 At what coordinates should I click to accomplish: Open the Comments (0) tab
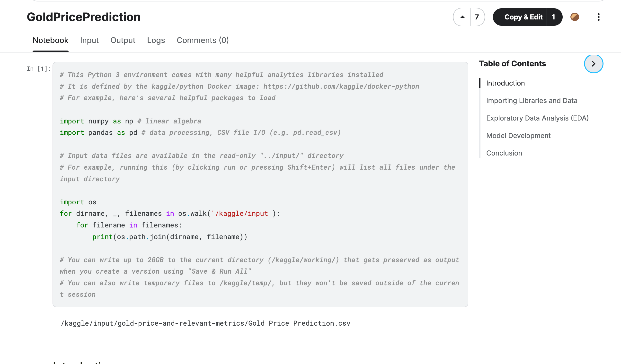203,40
